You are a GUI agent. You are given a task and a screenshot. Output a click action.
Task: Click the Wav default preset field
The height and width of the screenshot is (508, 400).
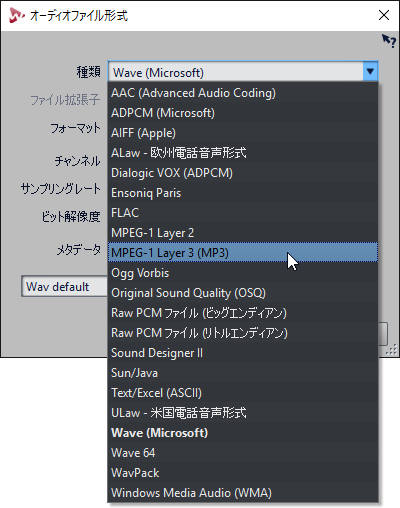(65, 286)
